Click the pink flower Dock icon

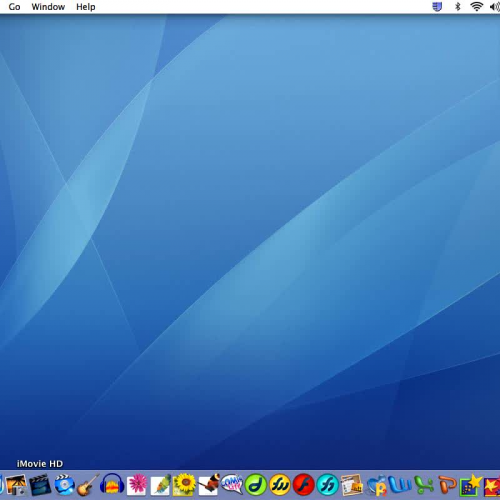point(136,485)
